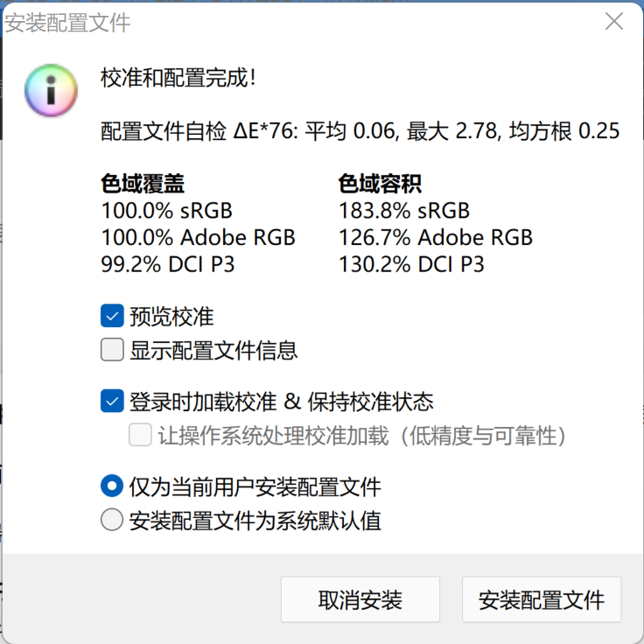Image resolution: width=644 pixels, height=644 pixels.
Task: Click the 99.2% DCI P3 coverage value
Action: (x=168, y=263)
